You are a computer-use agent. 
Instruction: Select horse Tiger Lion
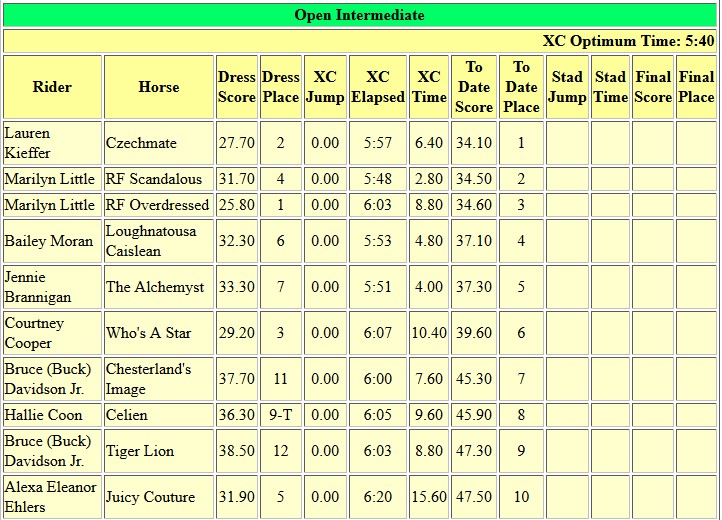(140, 451)
